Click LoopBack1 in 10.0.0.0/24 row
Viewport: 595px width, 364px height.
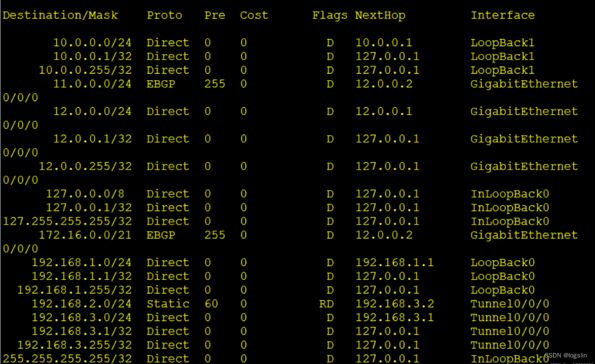click(x=502, y=43)
